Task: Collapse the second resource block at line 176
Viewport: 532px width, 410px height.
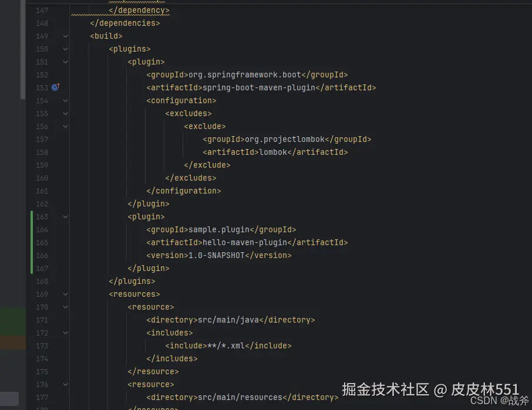Action: (65, 384)
